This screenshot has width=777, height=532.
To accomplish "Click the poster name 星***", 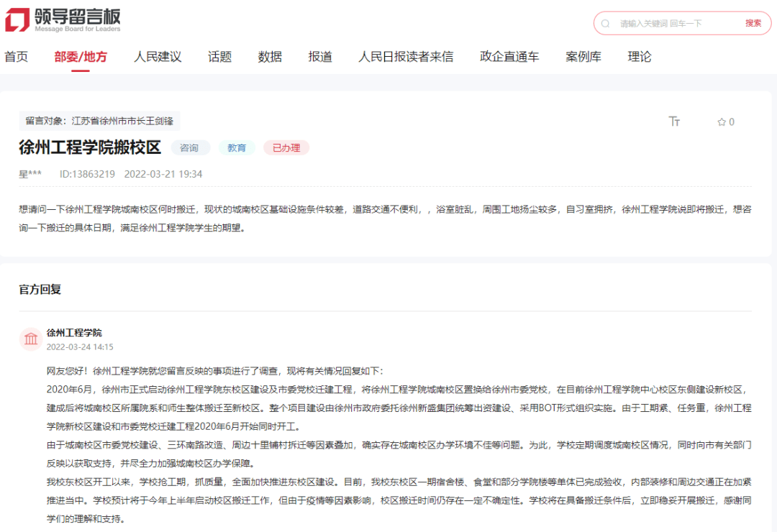I will pyautogui.click(x=30, y=174).
